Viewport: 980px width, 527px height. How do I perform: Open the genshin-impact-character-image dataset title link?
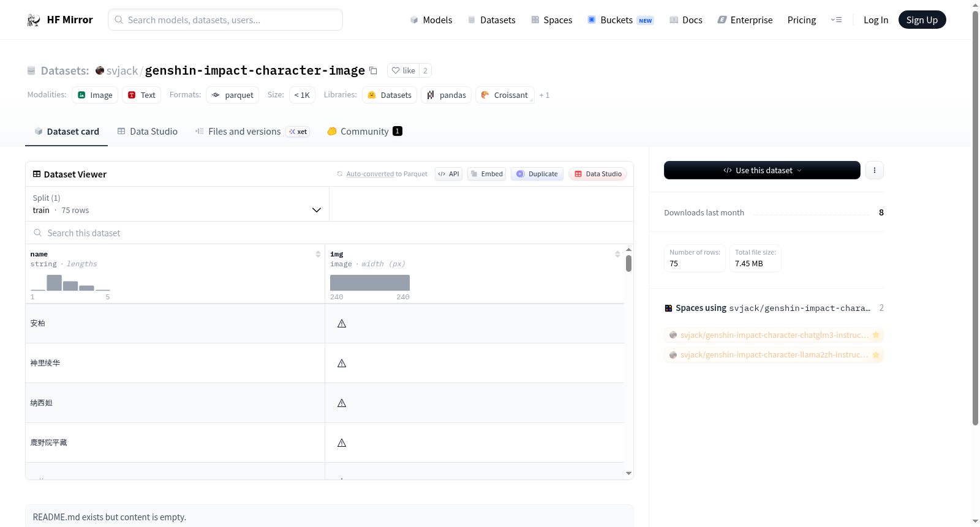(x=255, y=70)
